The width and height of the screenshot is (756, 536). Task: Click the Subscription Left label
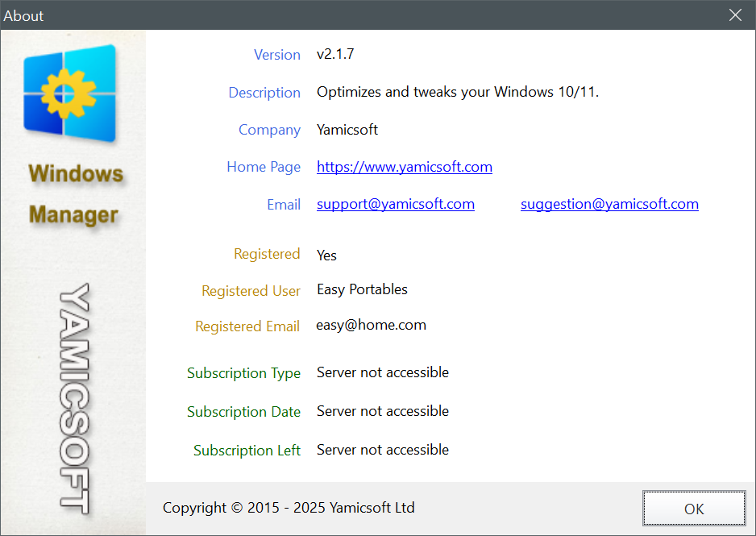pos(247,451)
